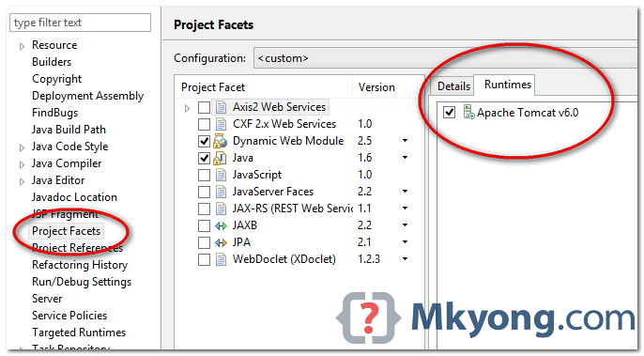Click the JavaServer Faces document icon
Viewport: 644px width, 356px height.
coord(221,192)
